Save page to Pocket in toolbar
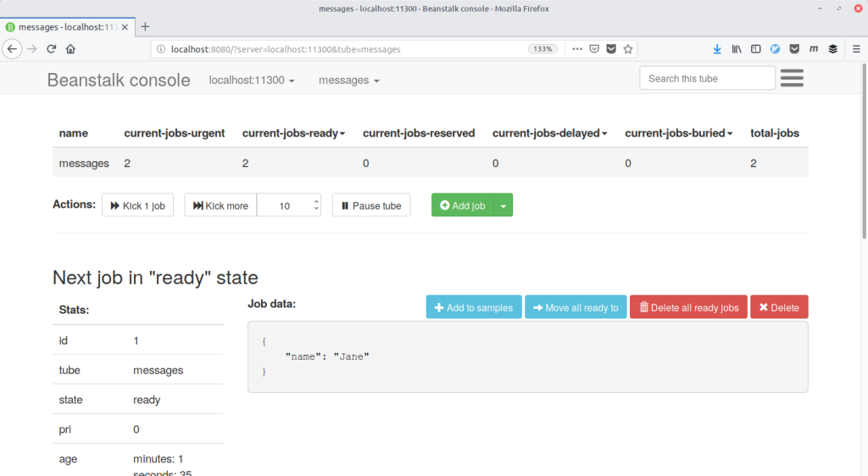868x476 pixels. coord(794,48)
